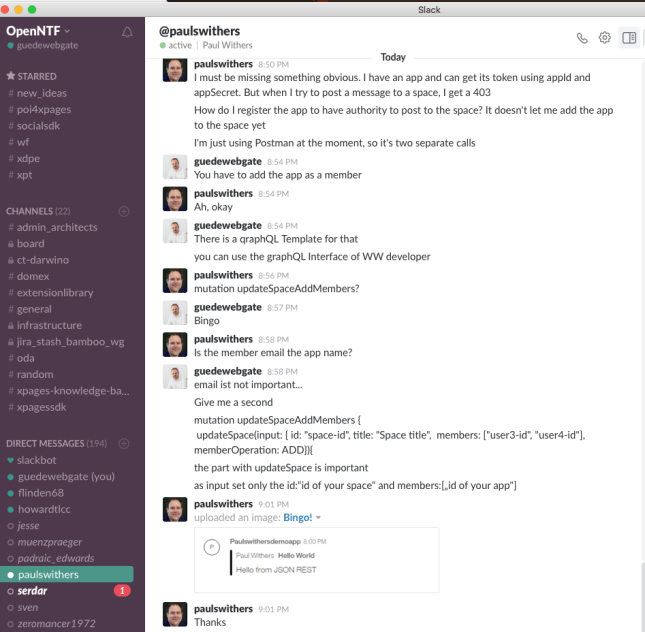Open the Bingo! image link
Image resolution: width=645 pixels, height=632 pixels.
point(297,517)
